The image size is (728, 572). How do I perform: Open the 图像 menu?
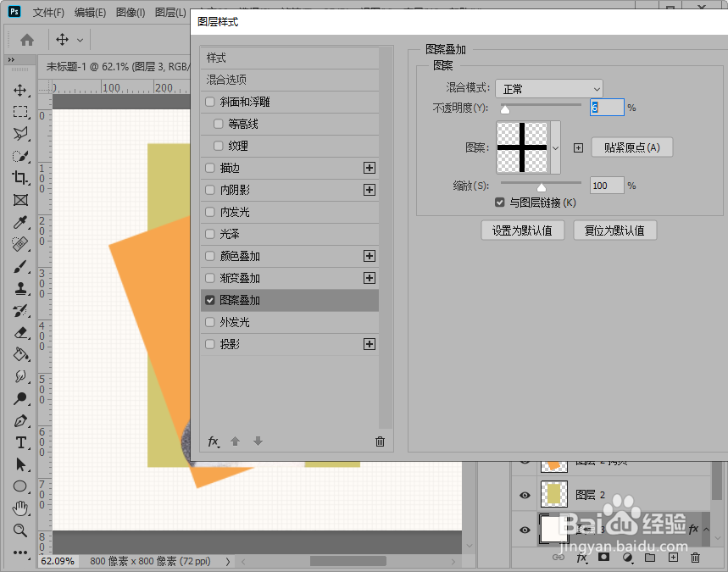[x=130, y=13]
